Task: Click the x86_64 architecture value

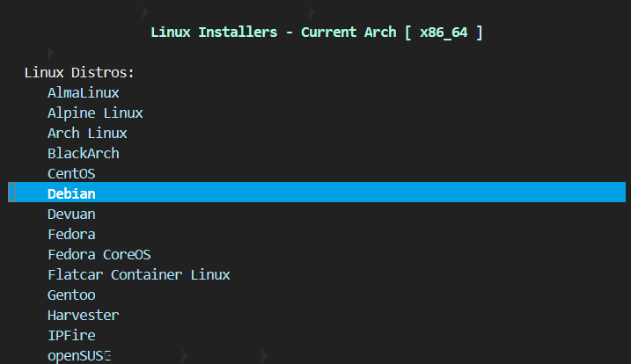Action: pos(443,32)
